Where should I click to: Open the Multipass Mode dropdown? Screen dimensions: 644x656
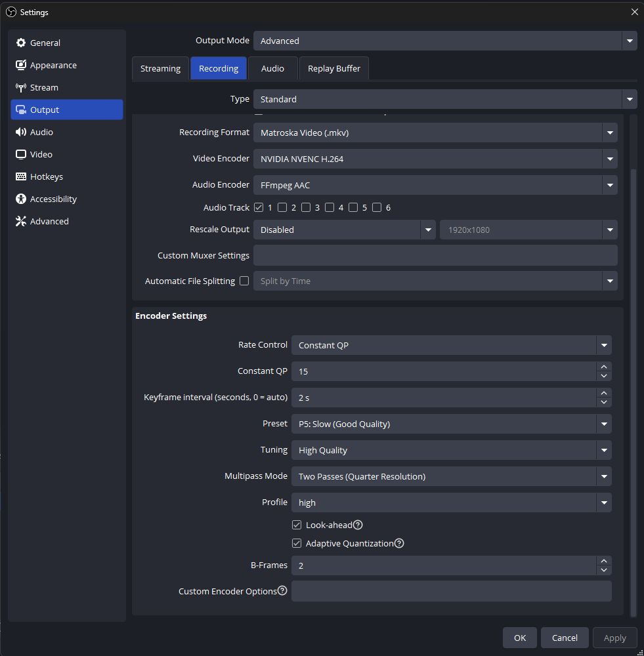coord(452,476)
